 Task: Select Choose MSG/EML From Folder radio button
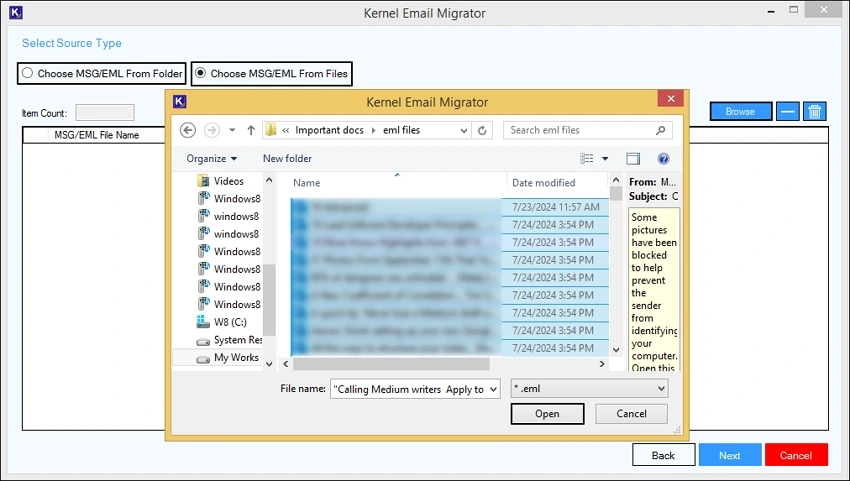[28, 73]
